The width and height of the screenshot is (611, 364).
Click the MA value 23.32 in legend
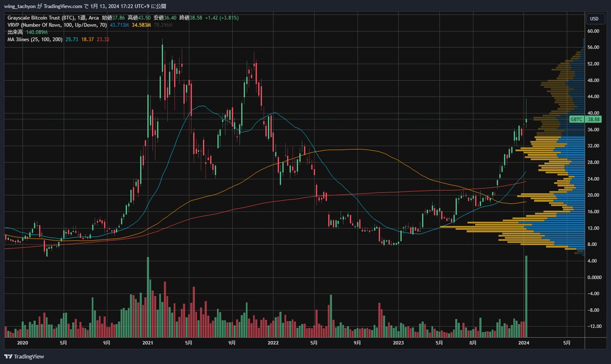pyautogui.click(x=103, y=39)
